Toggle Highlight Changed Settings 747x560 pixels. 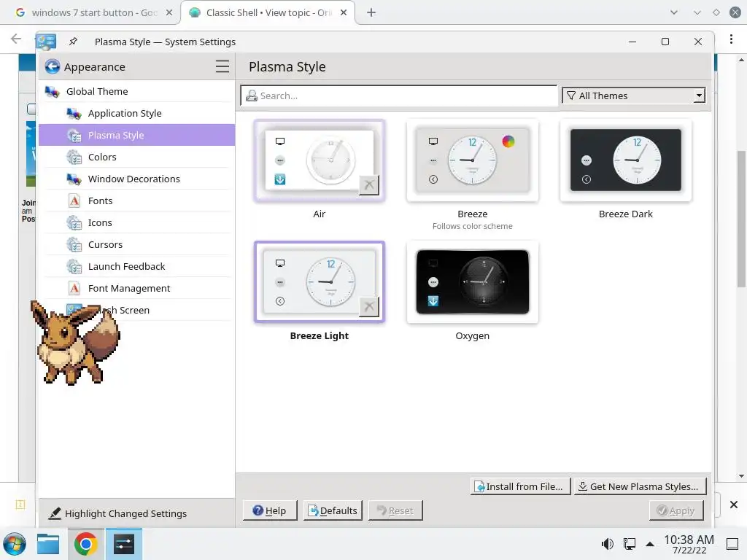coord(117,513)
